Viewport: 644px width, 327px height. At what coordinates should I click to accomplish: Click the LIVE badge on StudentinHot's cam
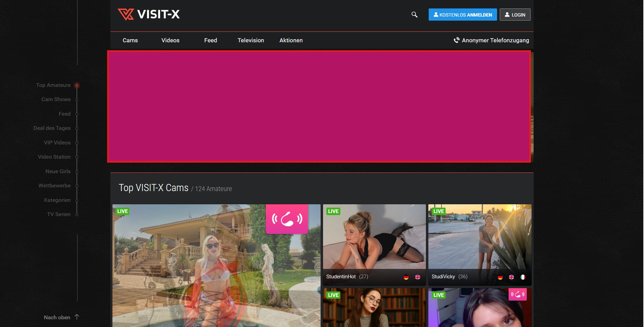coord(333,211)
